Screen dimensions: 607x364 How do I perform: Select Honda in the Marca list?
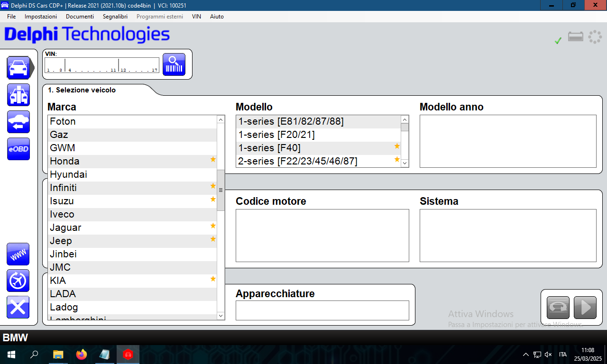132,162
